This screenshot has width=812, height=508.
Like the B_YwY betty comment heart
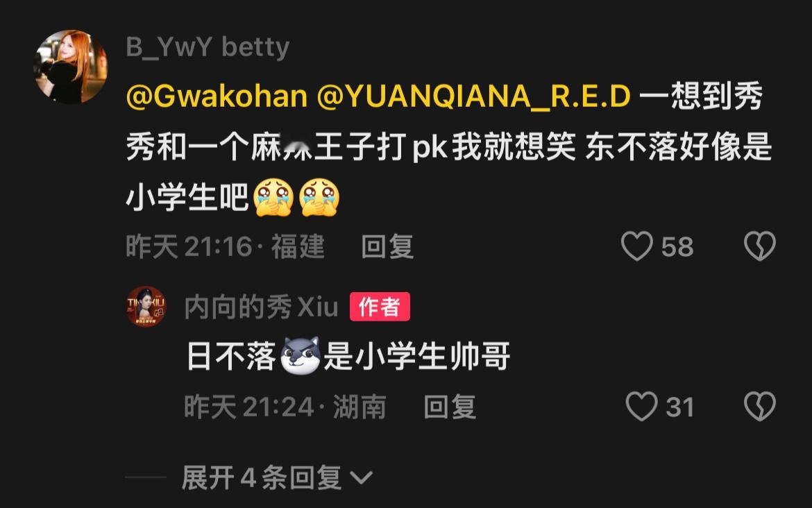coord(636,246)
